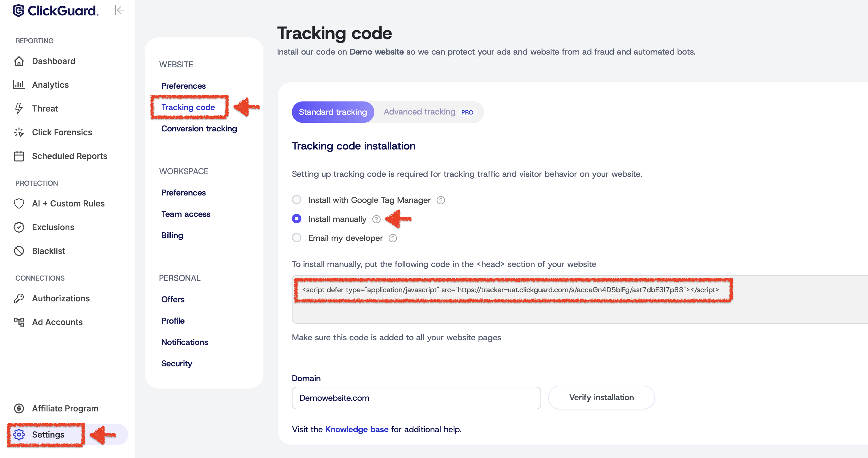Show help for Google Tag Manager option
868x458 pixels.
tap(441, 200)
